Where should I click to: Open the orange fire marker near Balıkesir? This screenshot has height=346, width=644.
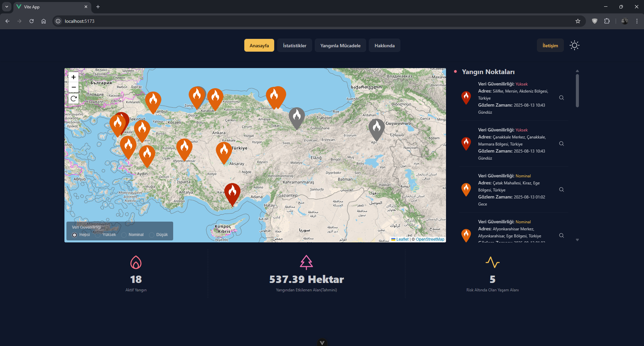click(x=142, y=130)
